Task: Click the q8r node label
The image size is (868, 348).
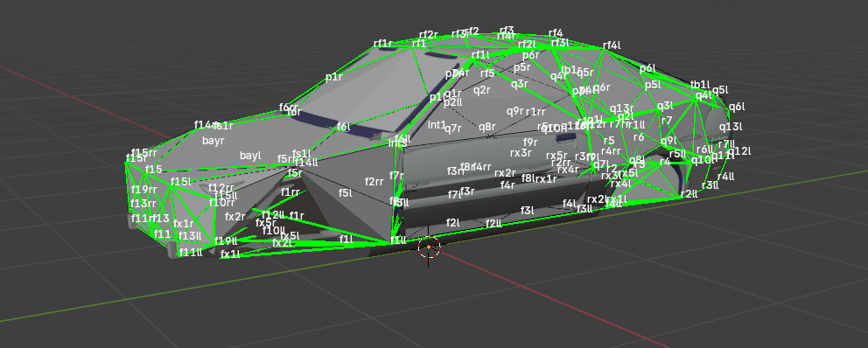Action: (x=487, y=127)
